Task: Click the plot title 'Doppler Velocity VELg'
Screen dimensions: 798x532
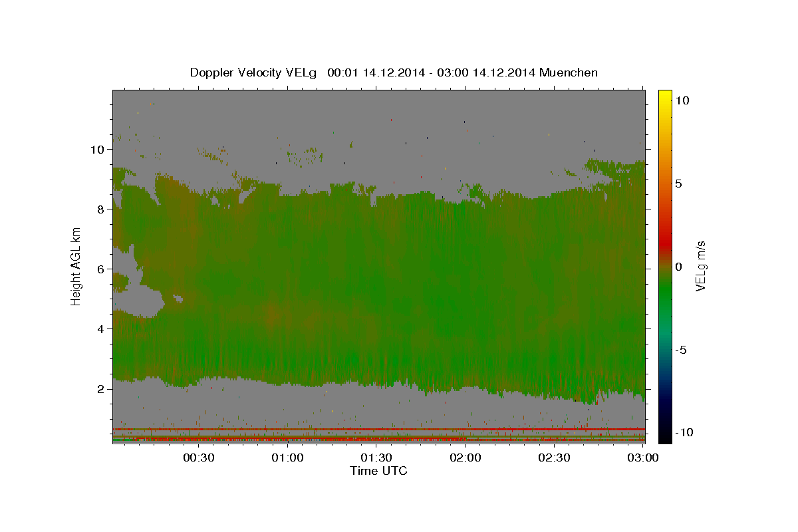Action: (x=253, y=72)
